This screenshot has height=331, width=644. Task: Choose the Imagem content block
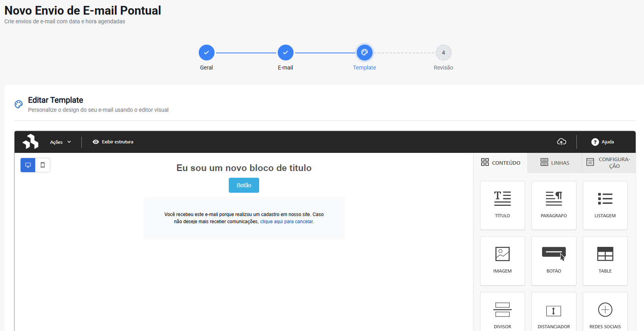click(502, 260)
